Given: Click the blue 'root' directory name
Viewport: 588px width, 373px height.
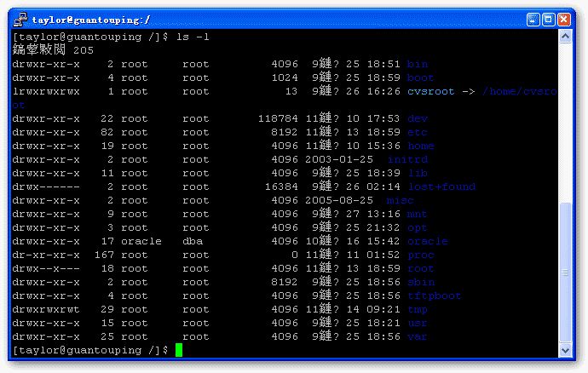Looking at the screenshot, I should tap(421, 269).
